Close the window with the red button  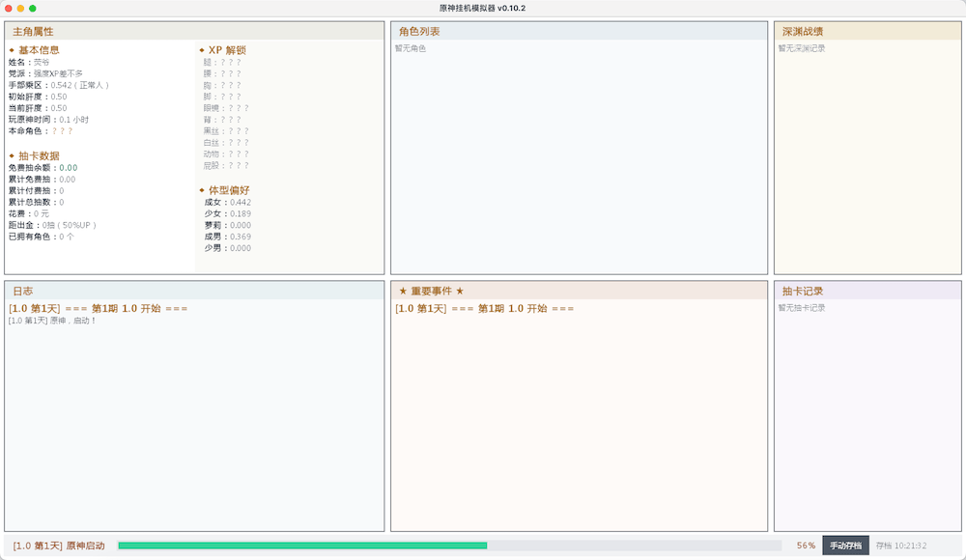tap(9, 8)
